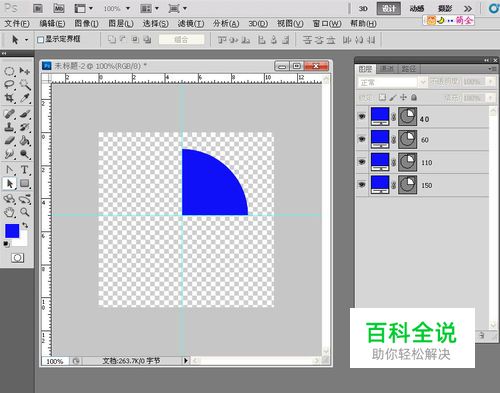Screen dimensions: 500x393
Task: Select the Hand tool
Action: coord(9,212)
